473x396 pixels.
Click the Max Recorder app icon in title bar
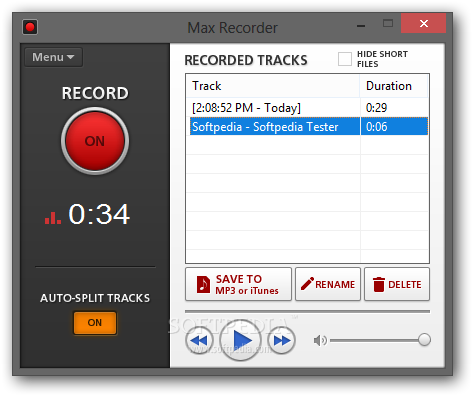tap(30, 27)
